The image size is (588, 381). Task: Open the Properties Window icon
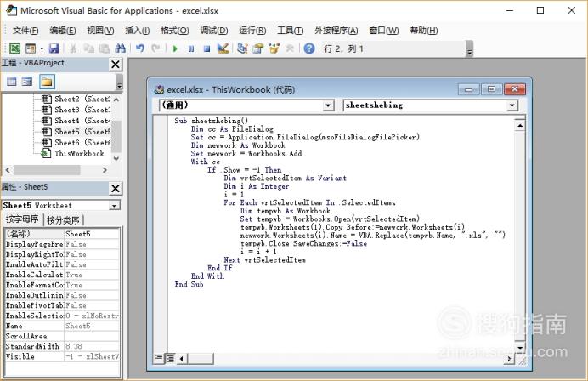click(x=258, y=48)
